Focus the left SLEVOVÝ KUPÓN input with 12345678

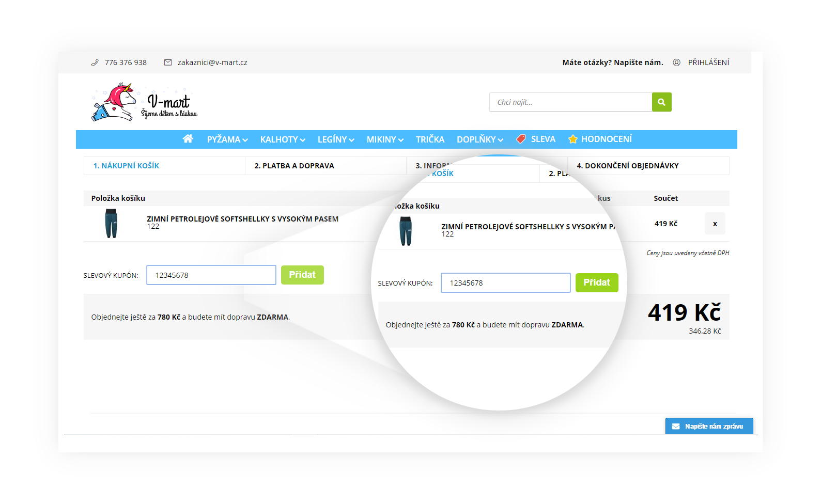click(211, 275)
